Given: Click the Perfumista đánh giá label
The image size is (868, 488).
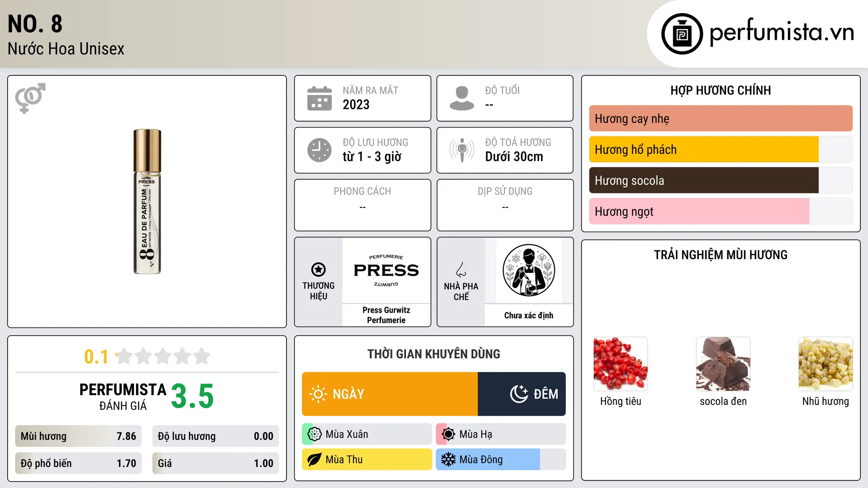Looking at the screenshot, I should (123, 397).
